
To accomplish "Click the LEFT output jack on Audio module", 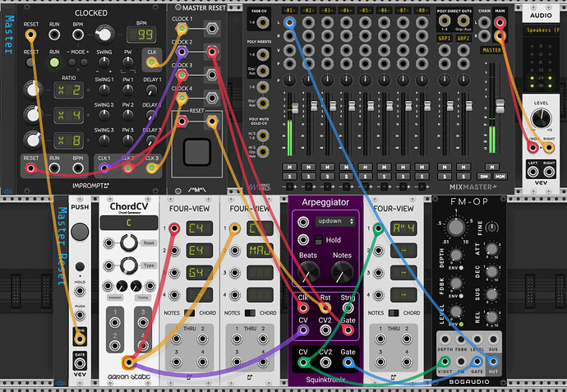I will tap(533, 172).
